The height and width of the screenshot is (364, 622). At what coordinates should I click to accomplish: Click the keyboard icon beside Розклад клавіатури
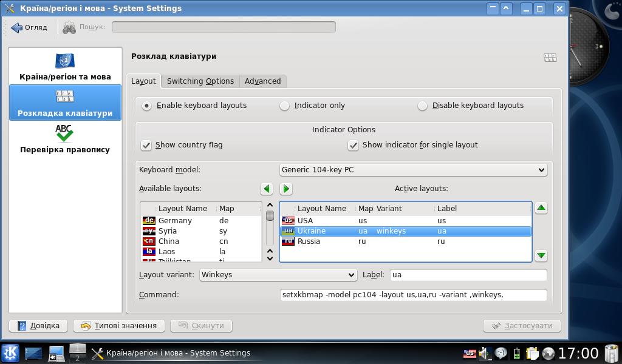[550, 58]
